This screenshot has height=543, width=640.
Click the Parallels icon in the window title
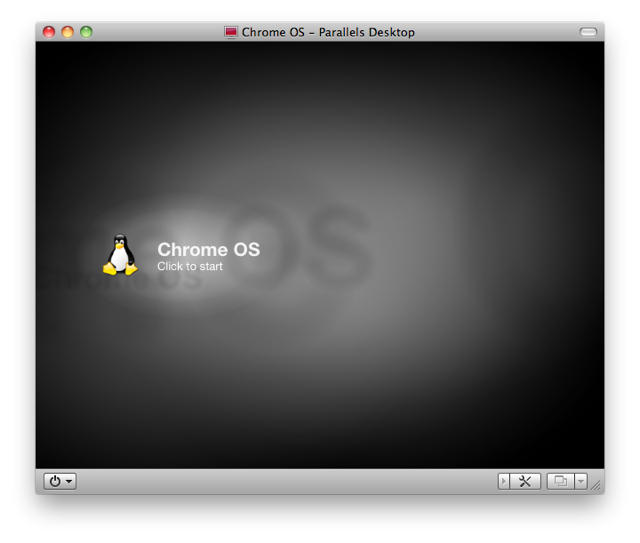click(x=231, y=32)
